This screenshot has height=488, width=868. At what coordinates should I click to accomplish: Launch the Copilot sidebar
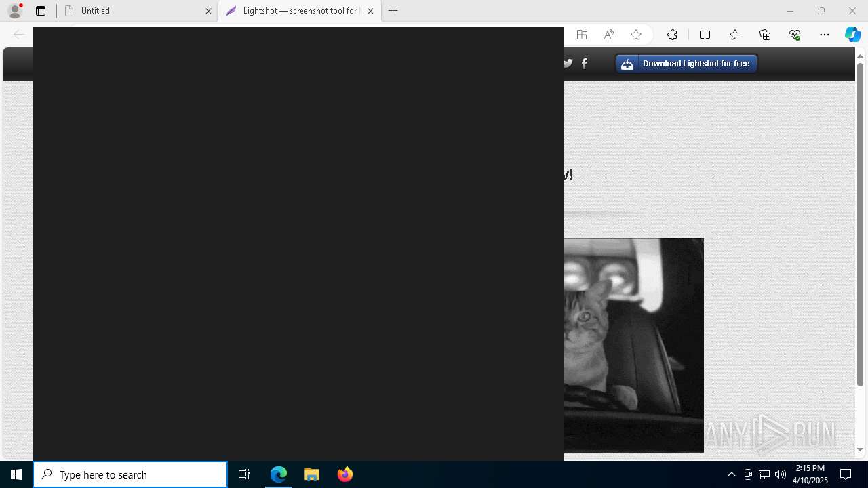[852, 35]
